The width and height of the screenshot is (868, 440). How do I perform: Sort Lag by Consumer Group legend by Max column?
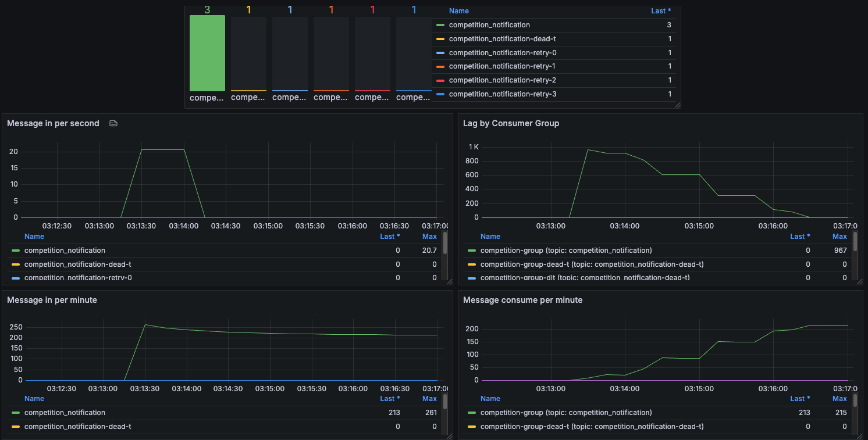click(x=839, y=237)
